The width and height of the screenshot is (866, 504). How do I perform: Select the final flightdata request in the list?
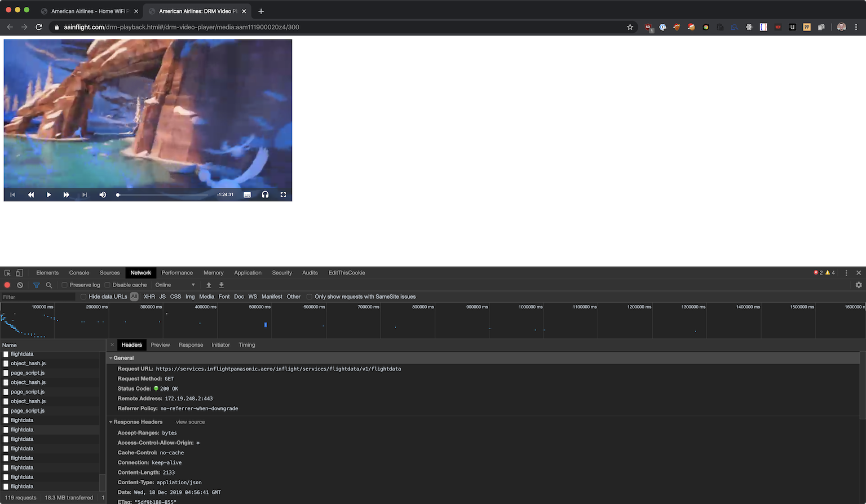click(50, 487)
